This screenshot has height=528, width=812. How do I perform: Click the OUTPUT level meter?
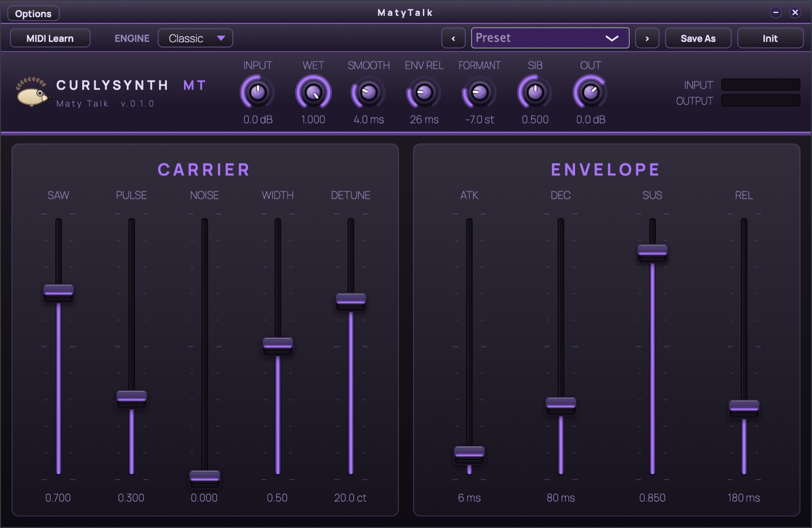click(761, 100)
